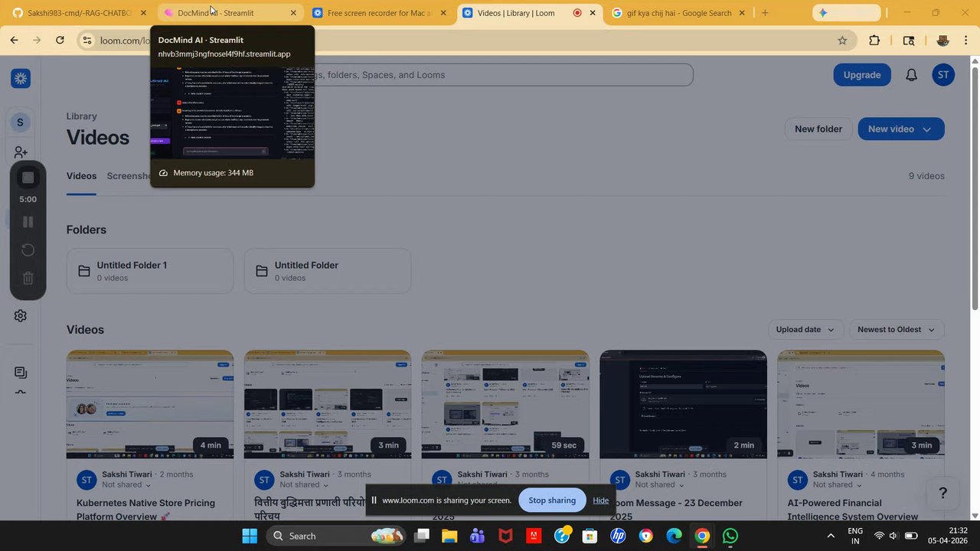
Task: Open File Explorer from the taskbar
Action: 449,536
